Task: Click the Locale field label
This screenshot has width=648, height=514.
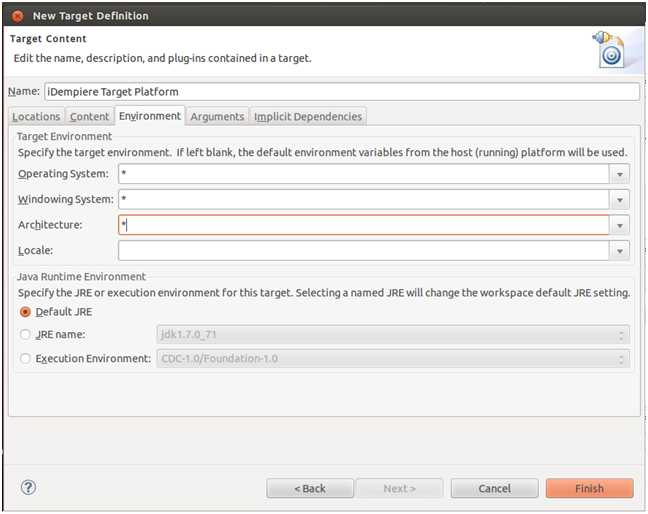Action: coord(35,250)
